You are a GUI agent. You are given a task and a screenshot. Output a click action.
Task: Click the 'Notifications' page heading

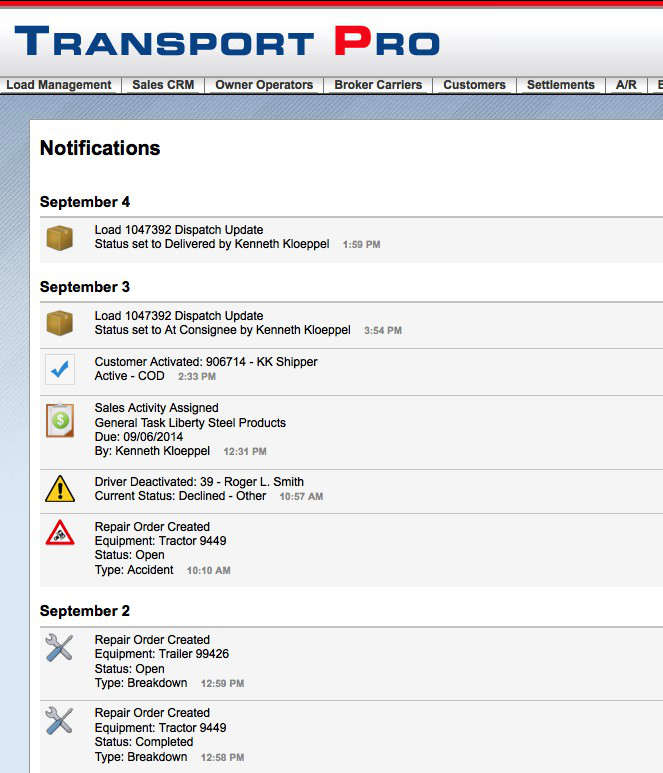(x=100, y=148)
